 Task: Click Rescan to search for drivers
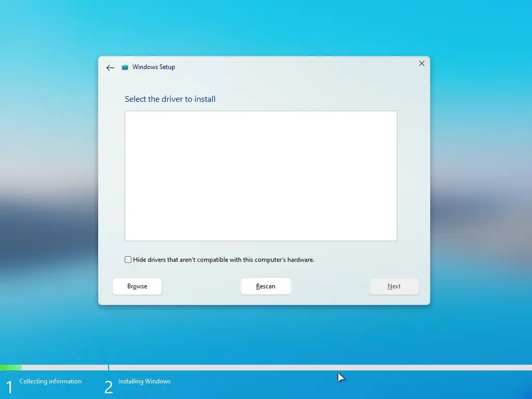coord(265,286)
